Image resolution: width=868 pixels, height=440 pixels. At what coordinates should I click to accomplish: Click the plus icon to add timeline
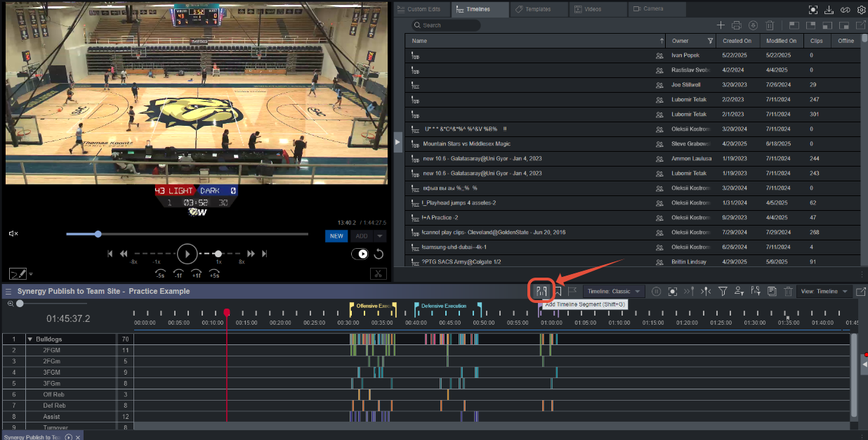click(x=720, y=25)
